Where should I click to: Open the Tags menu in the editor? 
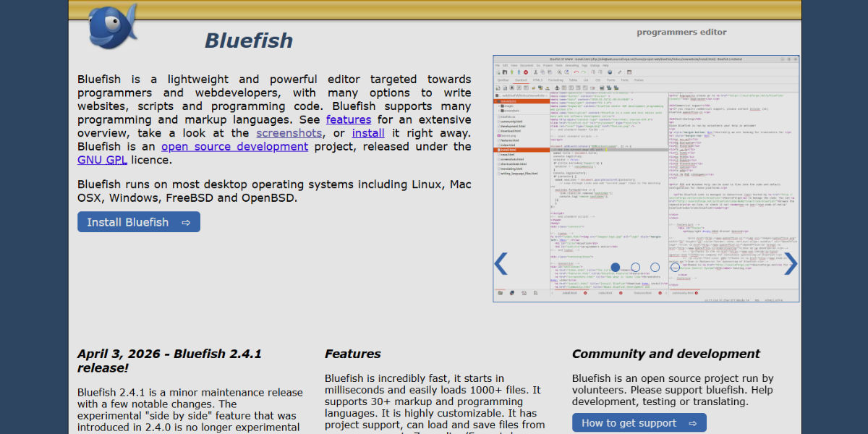(584, 66)
